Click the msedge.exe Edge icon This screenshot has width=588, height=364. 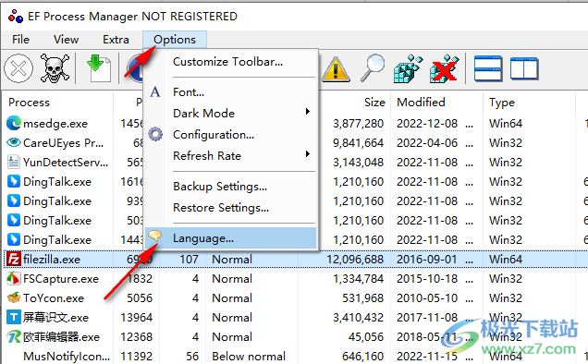(14, 123)
